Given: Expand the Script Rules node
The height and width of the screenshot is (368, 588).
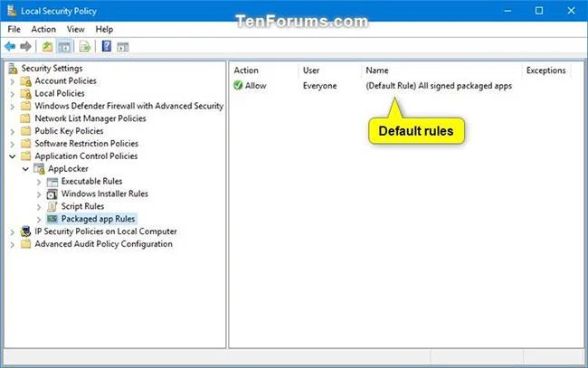Looking at the screenshot, I should click(x=39, y=207).
